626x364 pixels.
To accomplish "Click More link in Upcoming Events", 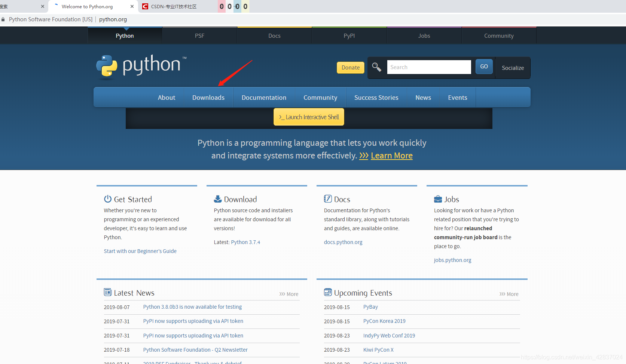I will tap(509, 294).
